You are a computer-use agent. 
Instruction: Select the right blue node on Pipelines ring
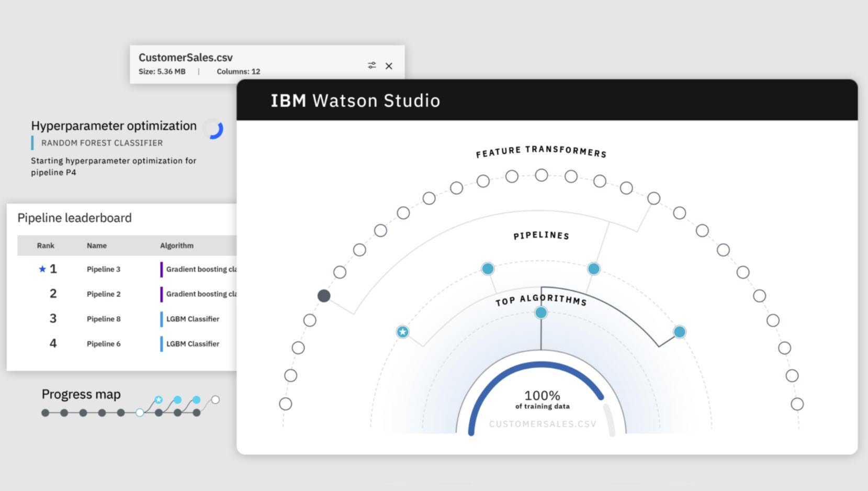pos(593,269)
